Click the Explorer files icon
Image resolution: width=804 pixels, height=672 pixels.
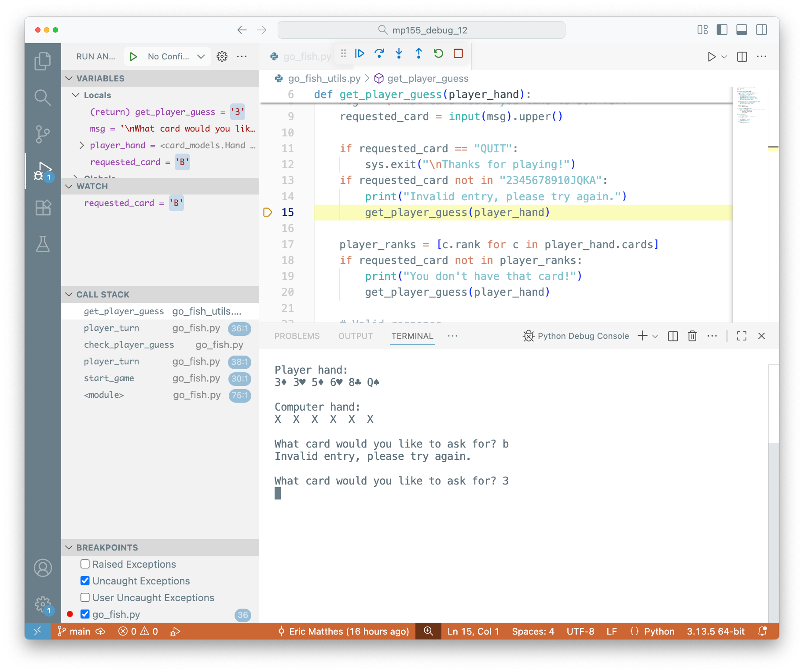(x=43, y=61)
